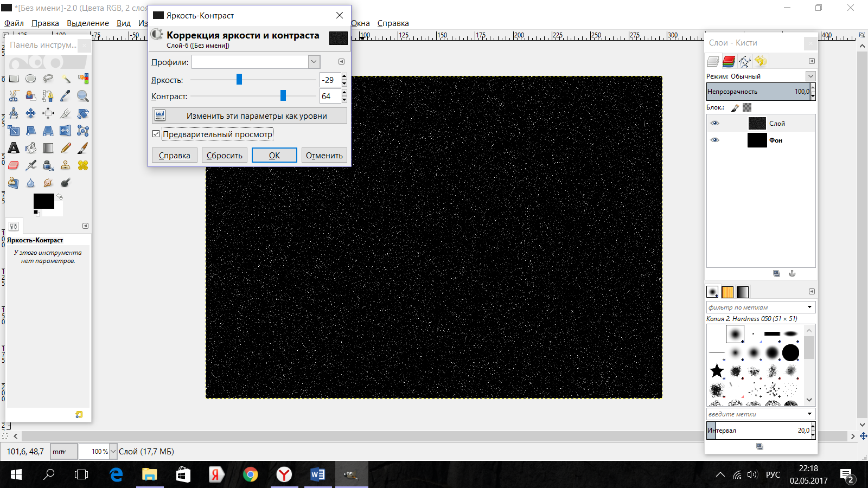The height and width of the screenshot is (488, 868).
Task: Select the Perspective tool
Action: [48, 131]
